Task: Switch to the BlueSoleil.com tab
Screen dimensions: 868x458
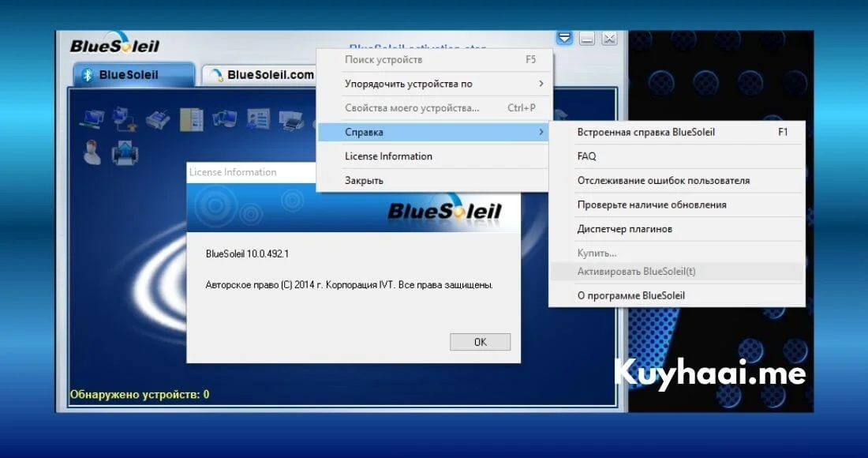Action: tap(259, 75)
